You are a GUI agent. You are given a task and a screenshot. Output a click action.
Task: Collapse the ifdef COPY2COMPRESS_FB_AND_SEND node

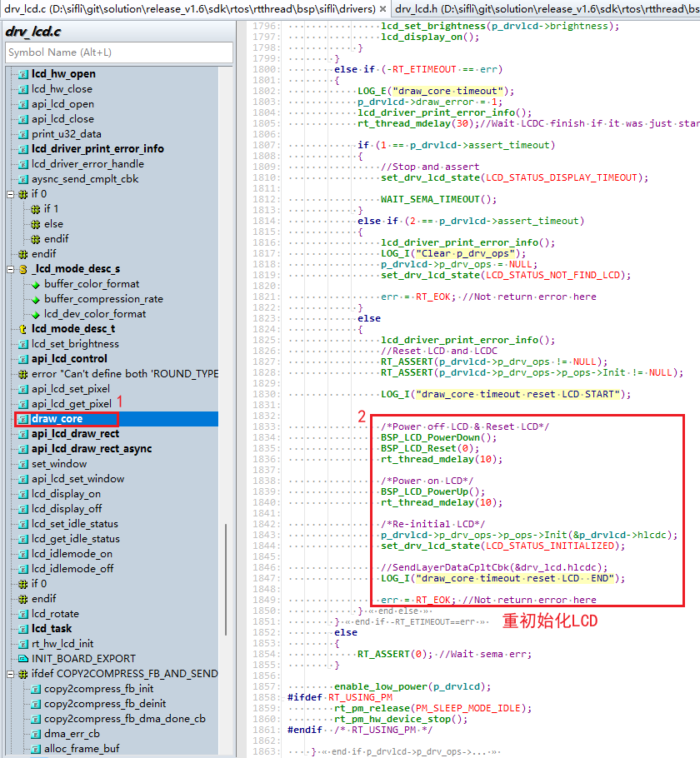(11, 674)
